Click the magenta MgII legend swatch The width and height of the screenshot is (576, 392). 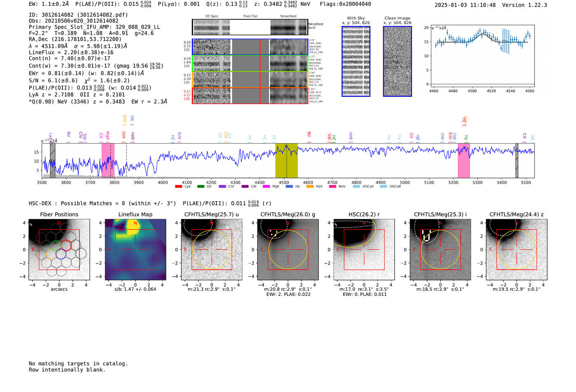[x=266, y=187]
